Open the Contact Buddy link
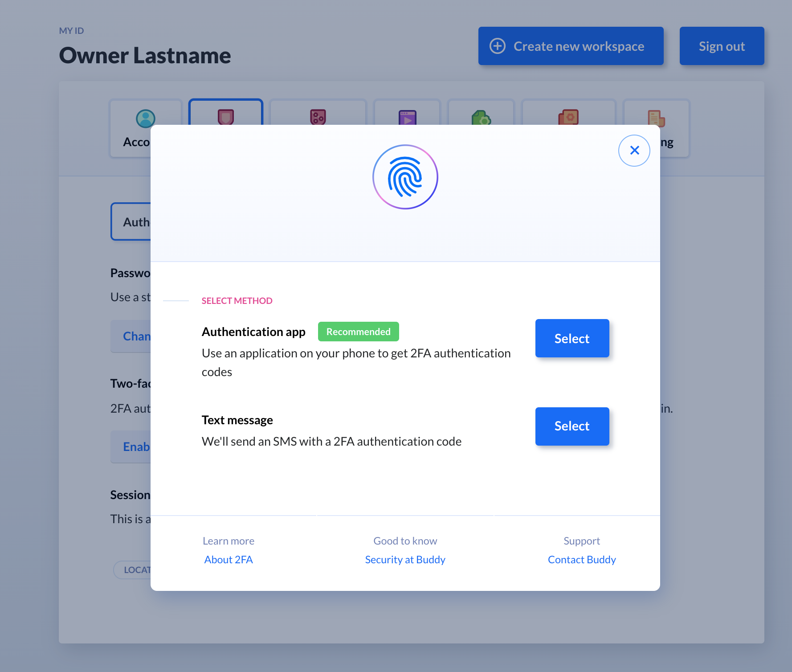Screen dimensions: 792x672 click(582, 560)
